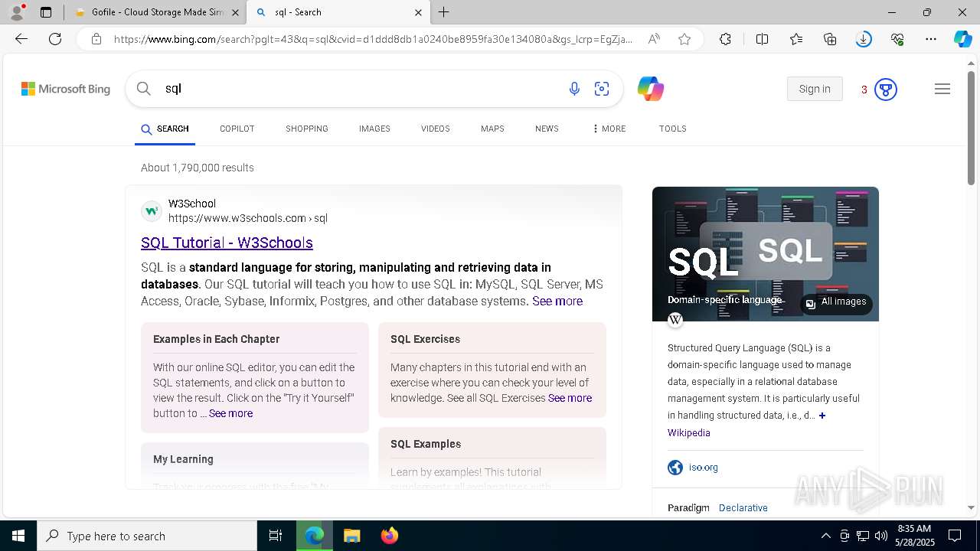Click the magnifier search icon in Bing box

click(x=143, y=89)
